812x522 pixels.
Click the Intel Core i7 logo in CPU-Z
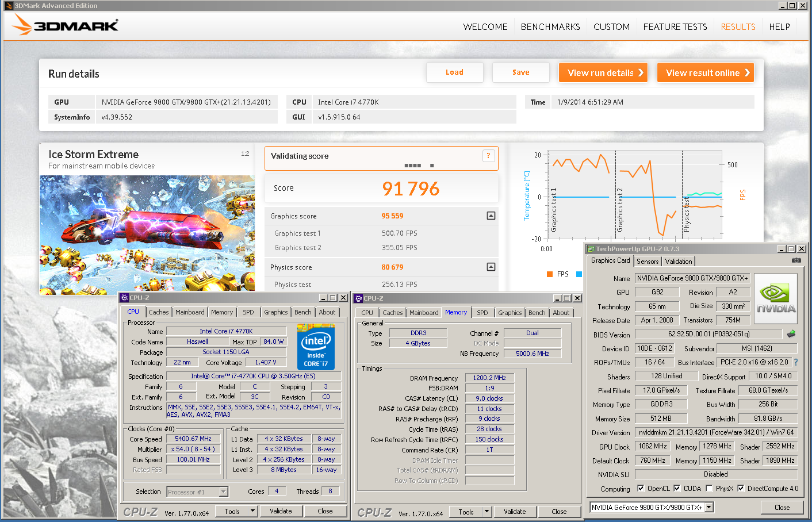pos(316,347)
